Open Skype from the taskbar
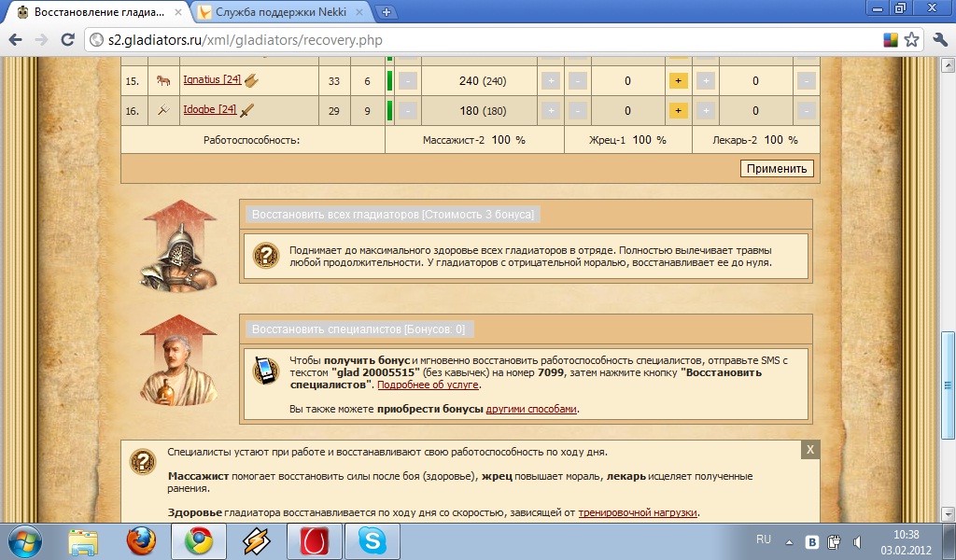Screen dimensions: 956x560 372,540
